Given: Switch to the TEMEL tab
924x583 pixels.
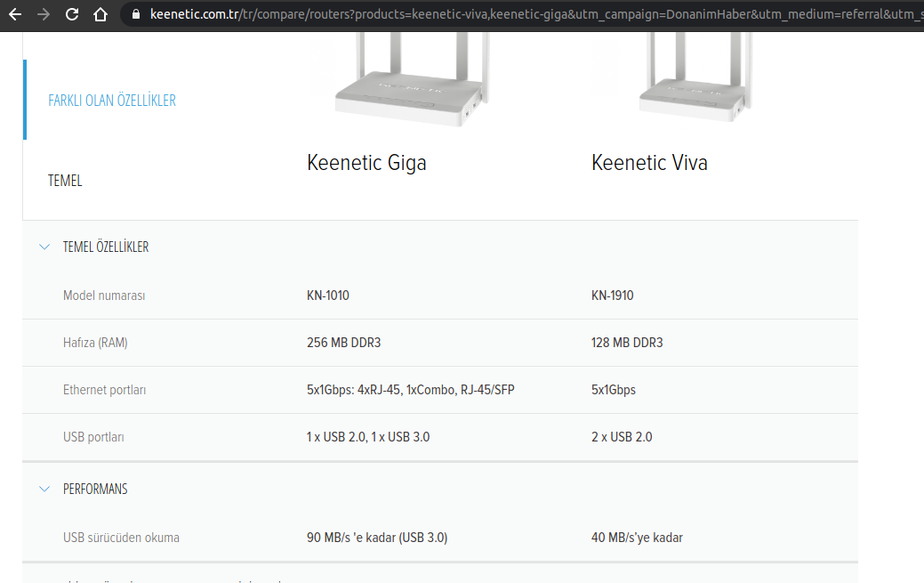Looking at the screenshot, I should tap(65, 181).
